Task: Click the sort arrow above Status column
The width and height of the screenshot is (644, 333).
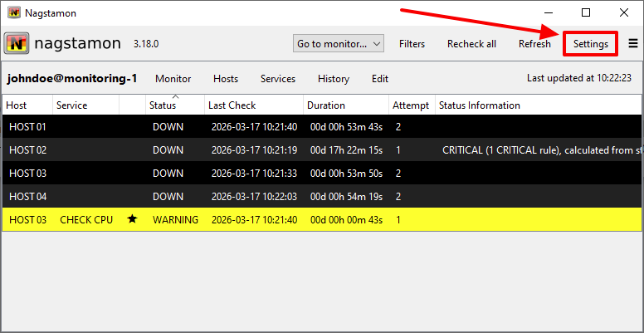Action: click(175, 97)
